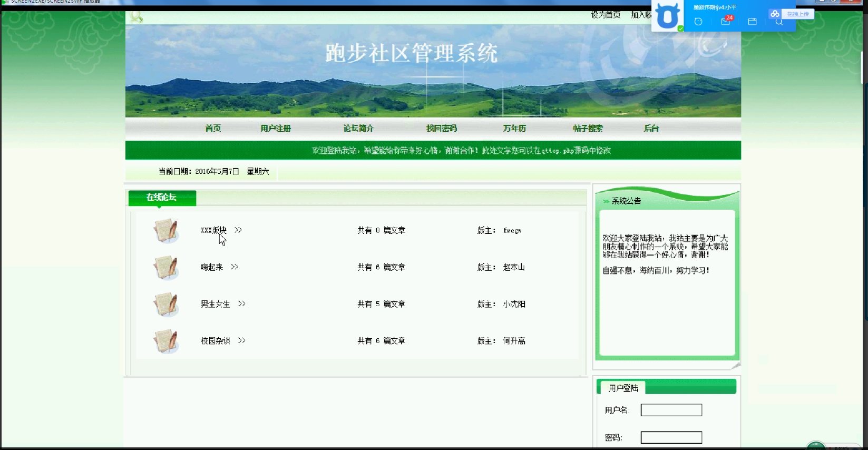Click 共有 5 篇文章 in the 男生女生 row
The width and height of the screenshot is (868, 450).
(x=382, y=304)
